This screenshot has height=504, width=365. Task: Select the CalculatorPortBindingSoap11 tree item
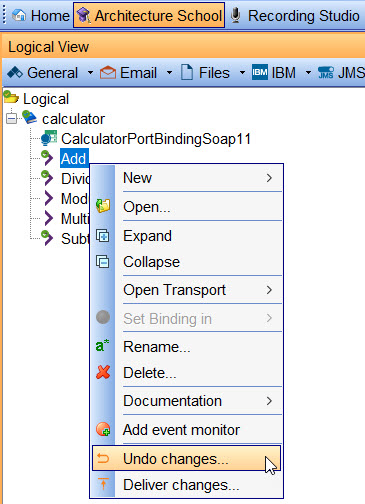[156, 139]
